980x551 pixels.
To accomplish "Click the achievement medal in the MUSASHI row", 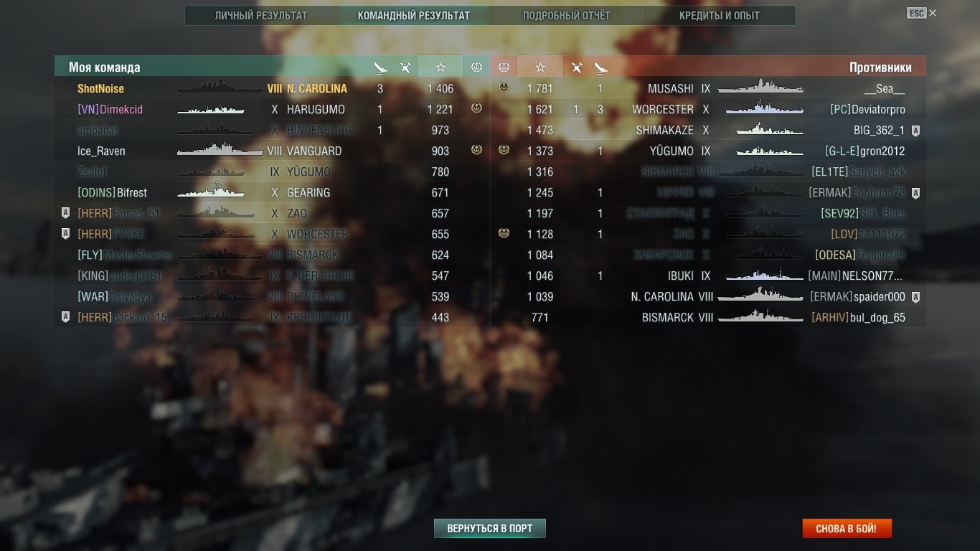I will point(504,88).
